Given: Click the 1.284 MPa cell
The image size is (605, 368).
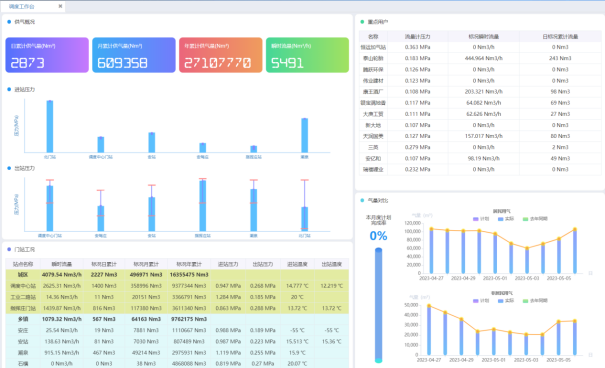Looking at the screenshot, I should click(x=228, y=297).
